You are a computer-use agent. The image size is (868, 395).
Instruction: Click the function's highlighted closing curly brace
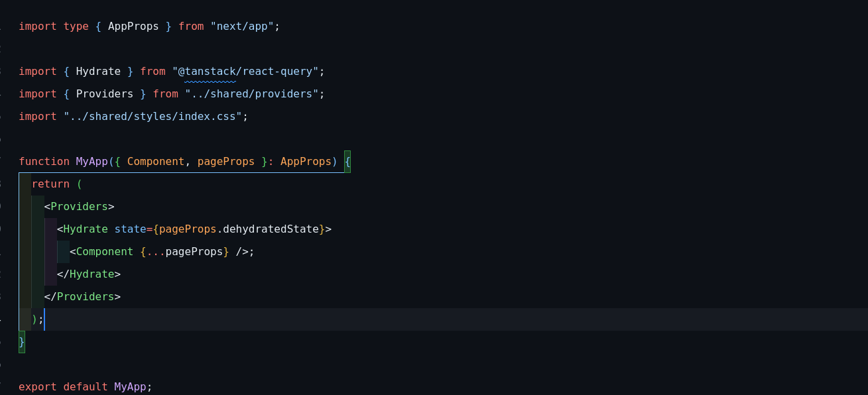click(22, 342)
